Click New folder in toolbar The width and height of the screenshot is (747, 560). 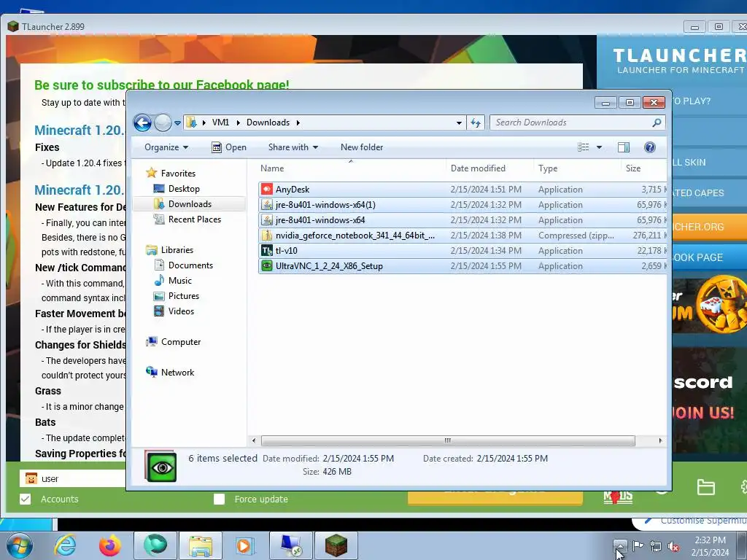(362, 147)
